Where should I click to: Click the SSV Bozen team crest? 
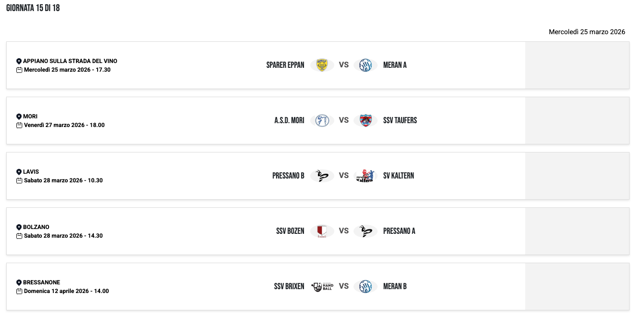tap(322, 231)
